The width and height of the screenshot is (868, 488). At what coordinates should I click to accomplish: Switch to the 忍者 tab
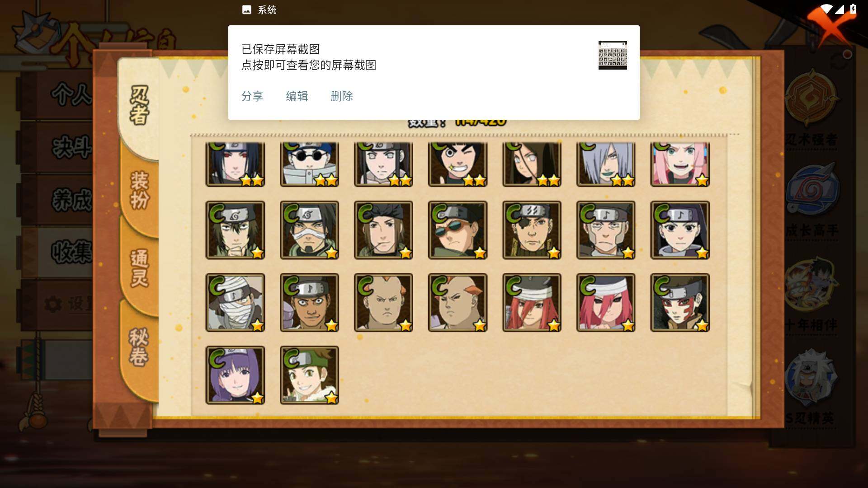click(139, 106)
